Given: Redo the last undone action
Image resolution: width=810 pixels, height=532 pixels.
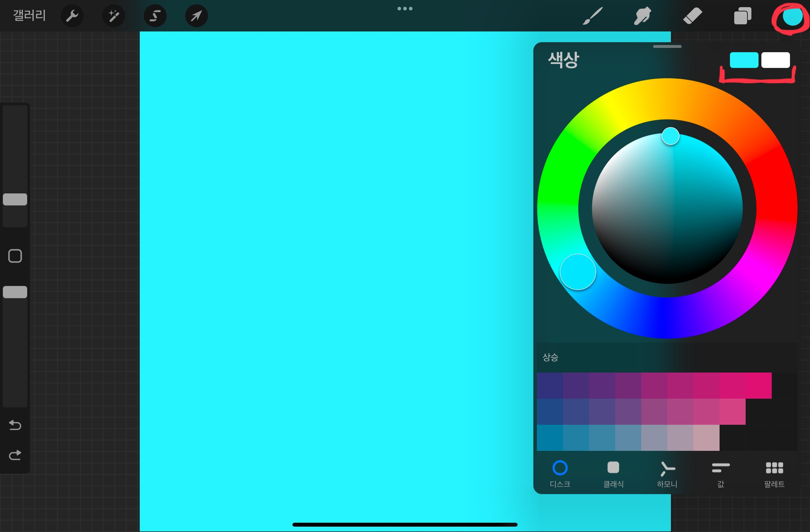Looking at the screenshot, I should 15,455.
